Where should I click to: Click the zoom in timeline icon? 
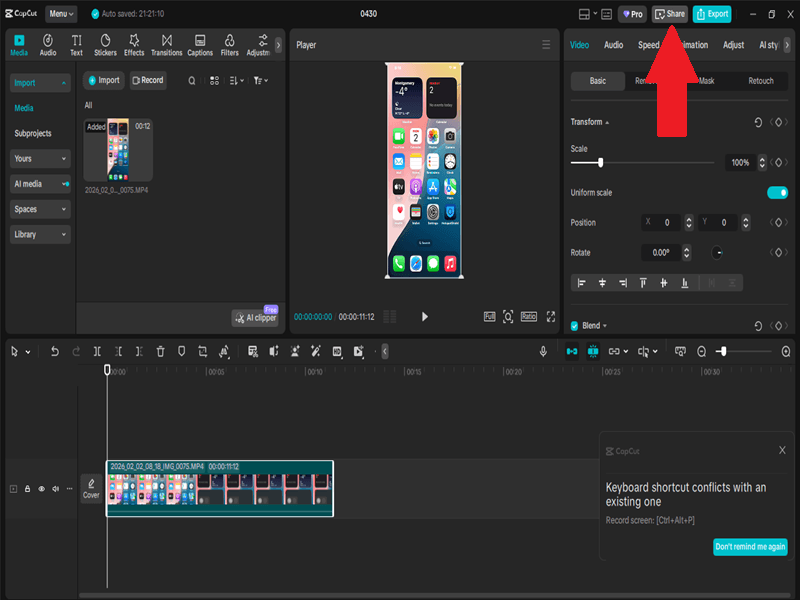786,352
